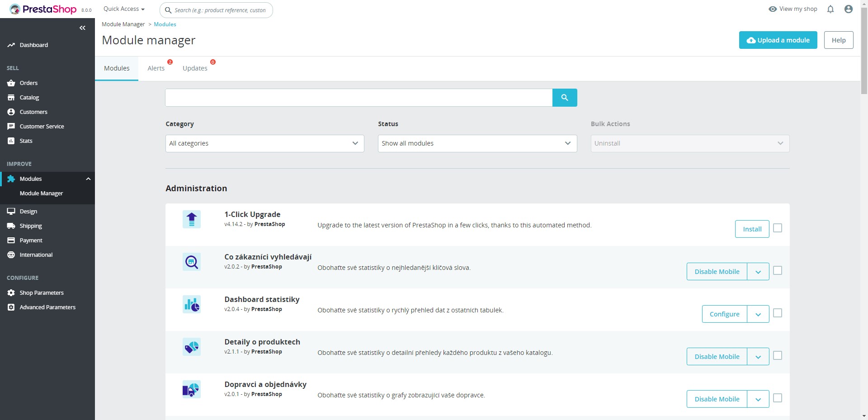Open the All categories dropdown

click(264, 143)
